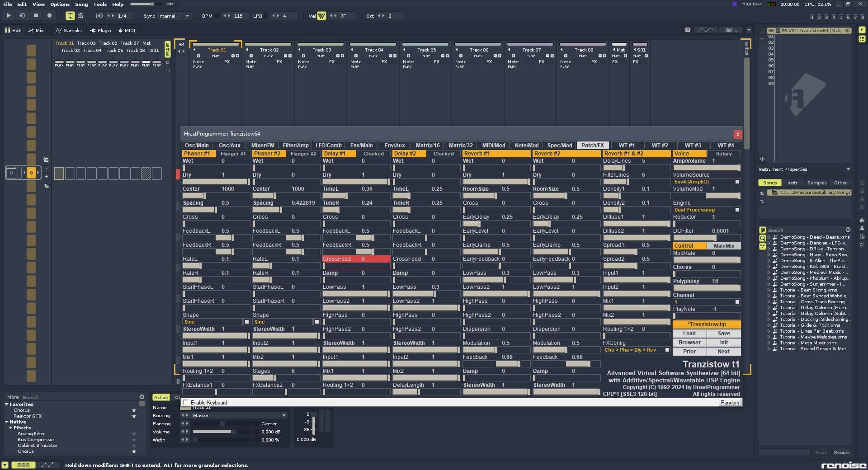Toggle the Env4 [AmpEG] VolumeSource square button
Viewport: 868px width, 470px height.
[x=737, y=182]
